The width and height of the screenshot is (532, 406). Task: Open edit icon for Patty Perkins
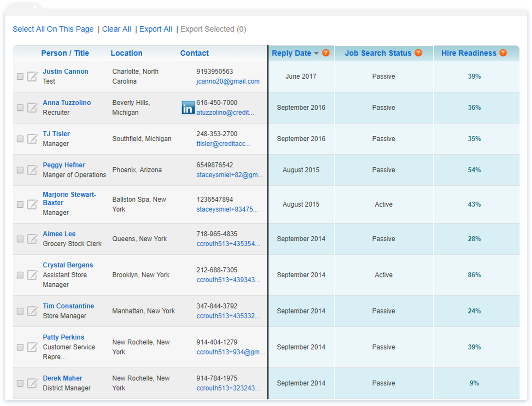coord(32,347)
